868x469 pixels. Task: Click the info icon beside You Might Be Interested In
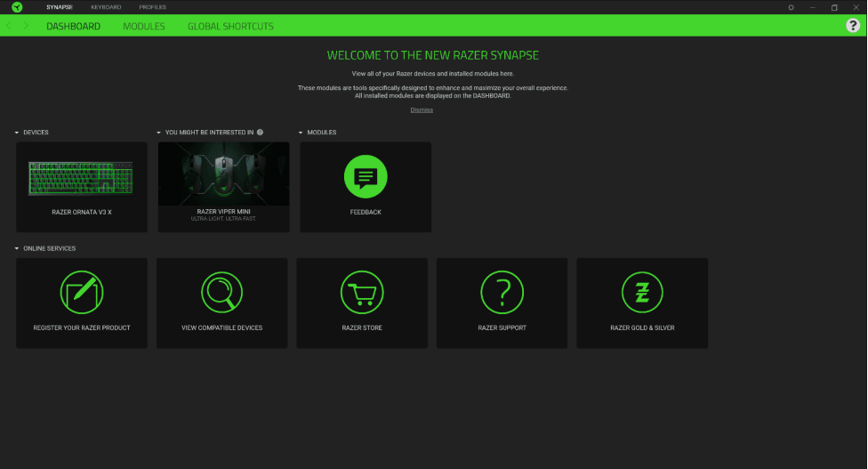click(260, 133)
